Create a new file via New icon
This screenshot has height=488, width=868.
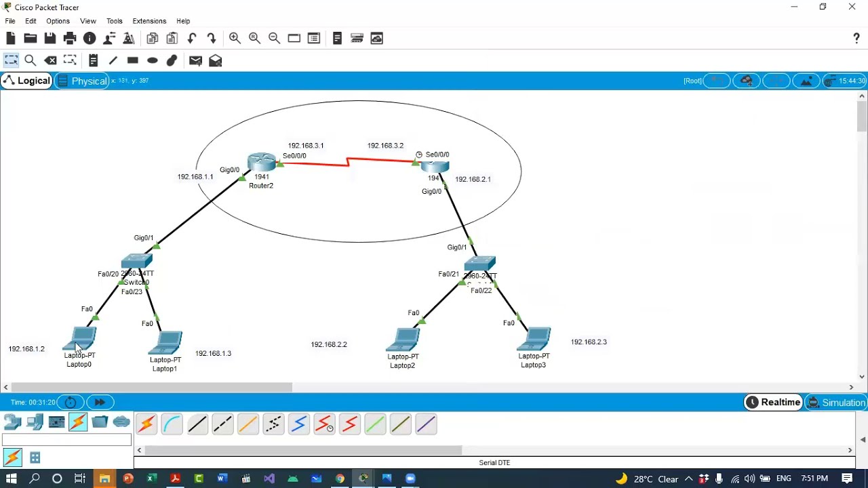coord(11,39)
